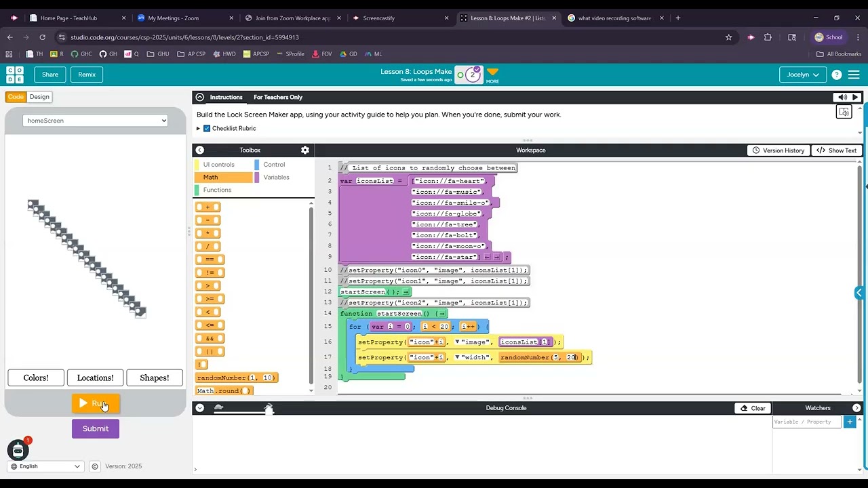The image size is (868, 488).
Task: Open the help question-mark icon
Action: [x=837, y=75]
